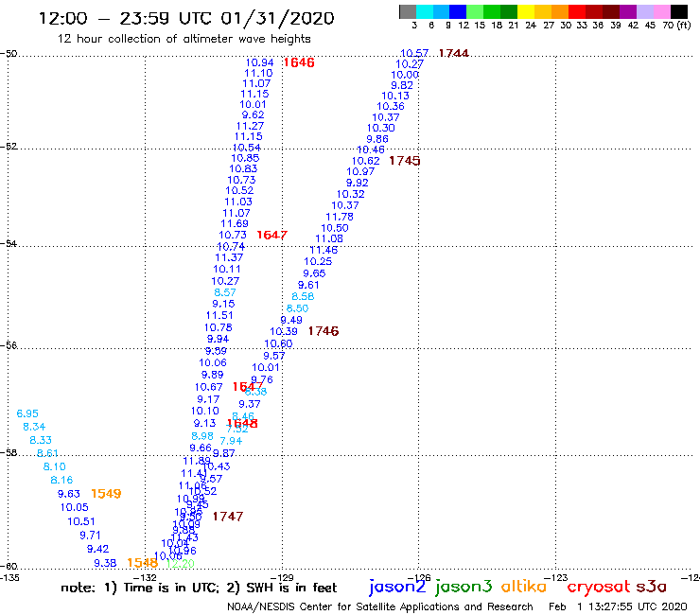Click the maroon time label '1746'
The image size is (700, 615).
click(324, 331)
